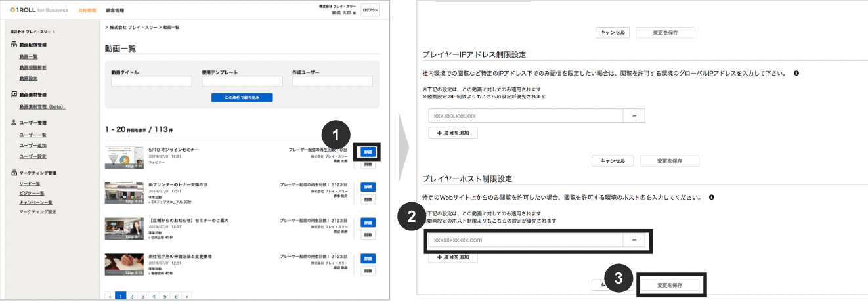This screenshot has height=302, width=868.
Task: Go to pagination page 2
Action: [x=131, y=296]
